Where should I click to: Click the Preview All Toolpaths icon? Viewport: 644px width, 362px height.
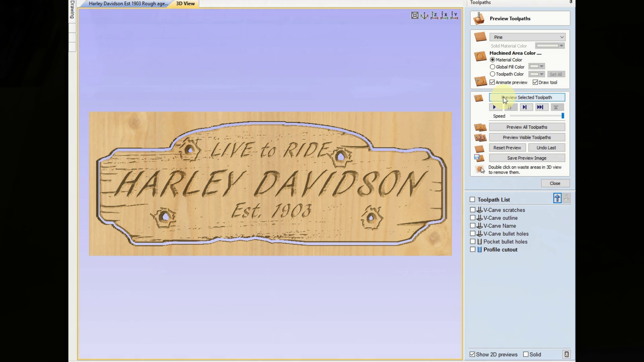pos(480,127)
